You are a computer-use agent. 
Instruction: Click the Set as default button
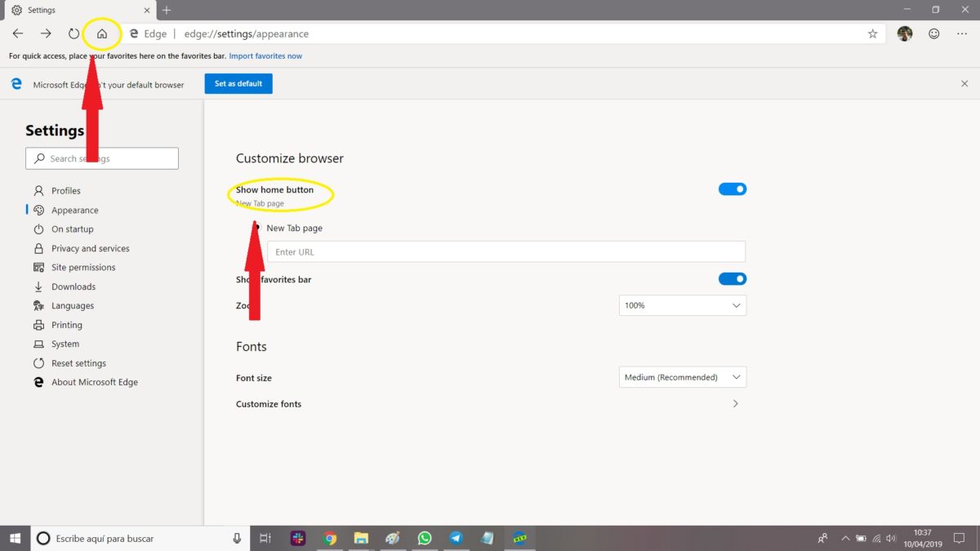pos(238,84)
